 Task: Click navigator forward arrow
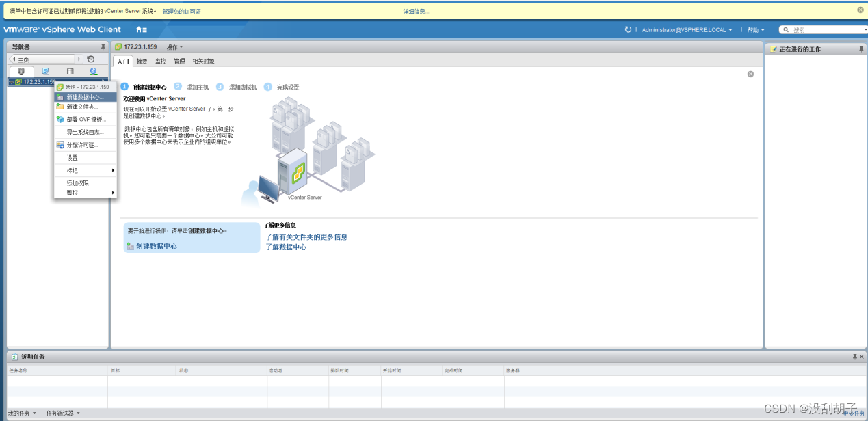tap(79, 59)
